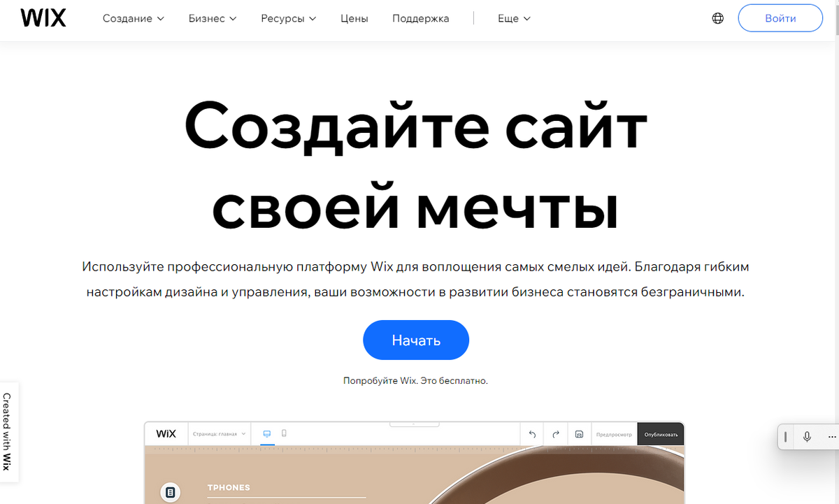Click the undo arrow in editor preview
Screen dimensions: 839x504
(x=532, y=434)
